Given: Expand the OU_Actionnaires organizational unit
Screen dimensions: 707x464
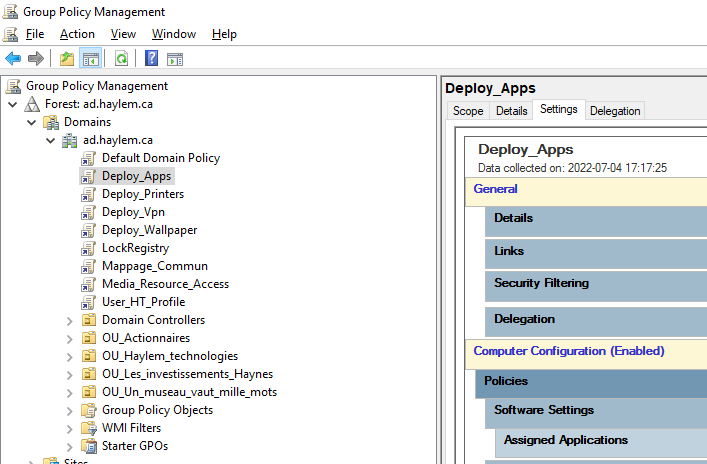Looking at the screenshot, I should pos(69,338).
